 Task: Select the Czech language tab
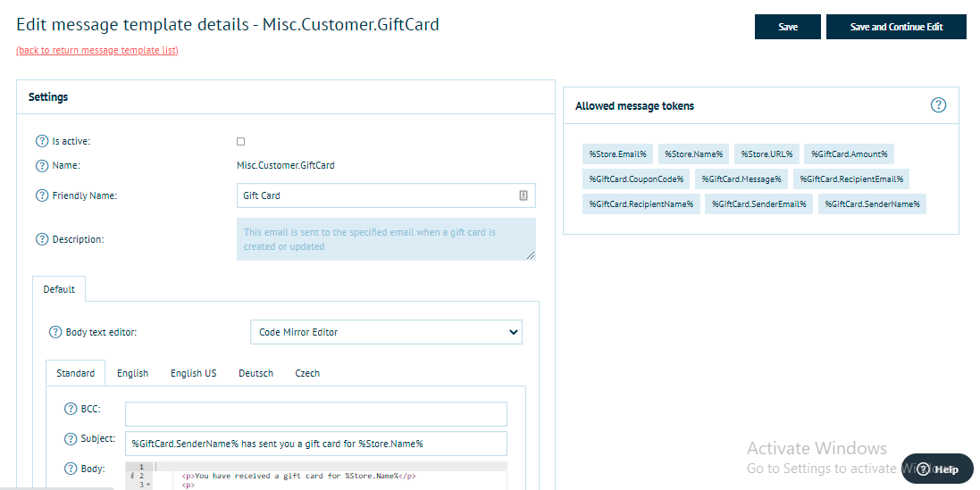tap(307, 373)
